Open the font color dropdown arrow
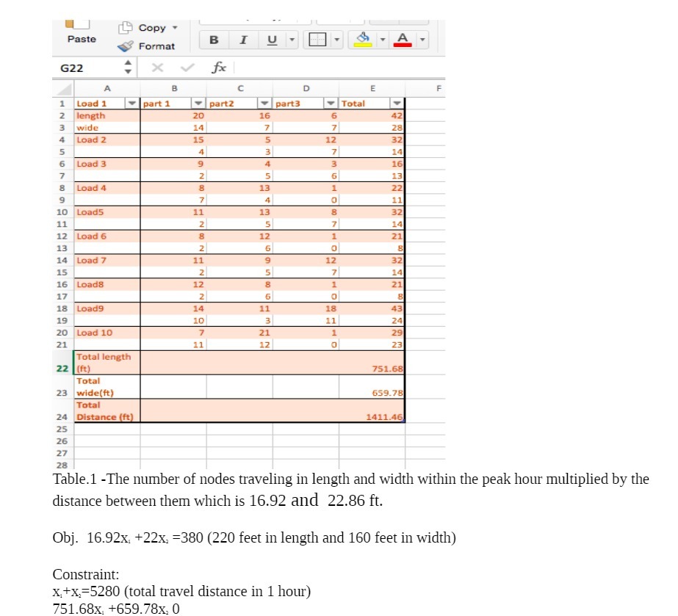678x616 pixels. pos(422,40)
